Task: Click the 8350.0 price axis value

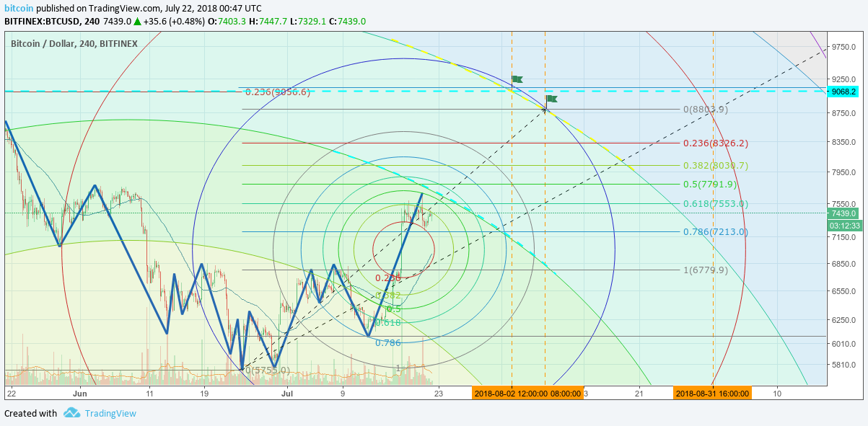Action: point(843,143)
